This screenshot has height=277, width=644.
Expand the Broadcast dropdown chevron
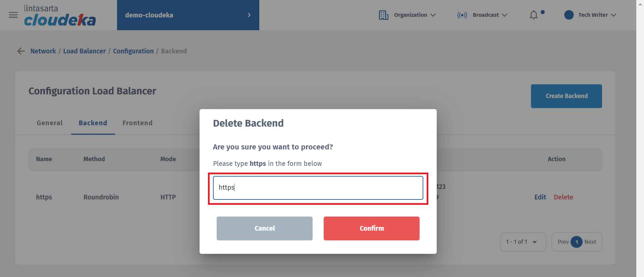504,15
